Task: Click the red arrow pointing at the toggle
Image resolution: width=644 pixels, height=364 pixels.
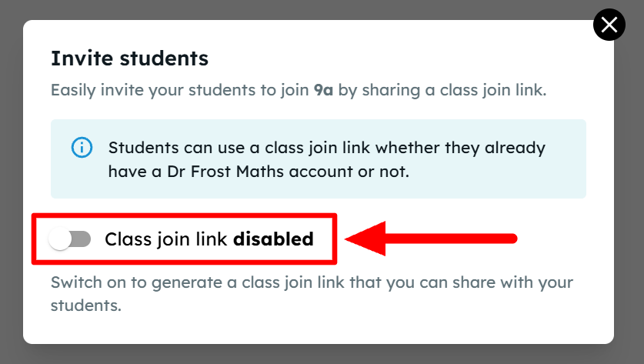Action: pyautogui.click(x=431, y=239)
